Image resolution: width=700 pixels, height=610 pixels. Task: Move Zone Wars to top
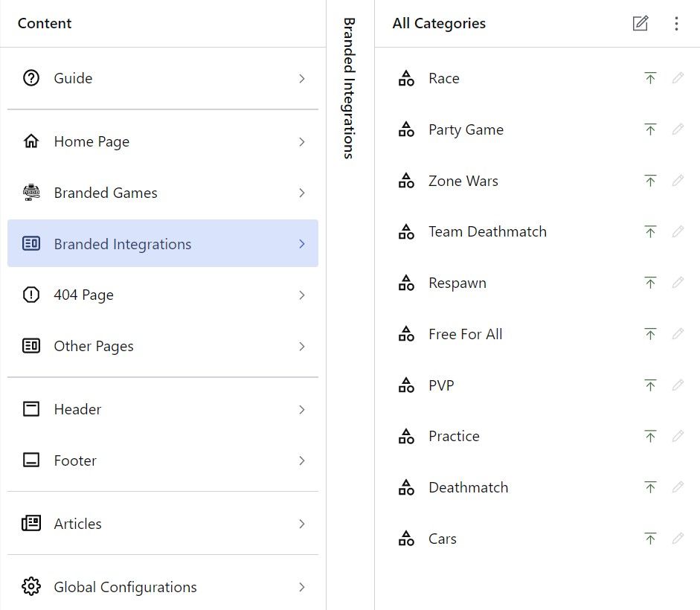650,181
